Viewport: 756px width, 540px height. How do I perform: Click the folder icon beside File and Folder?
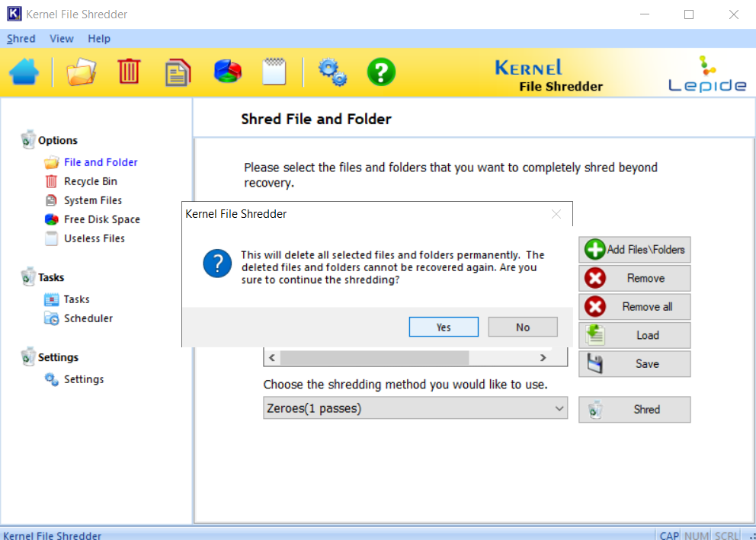52,162
